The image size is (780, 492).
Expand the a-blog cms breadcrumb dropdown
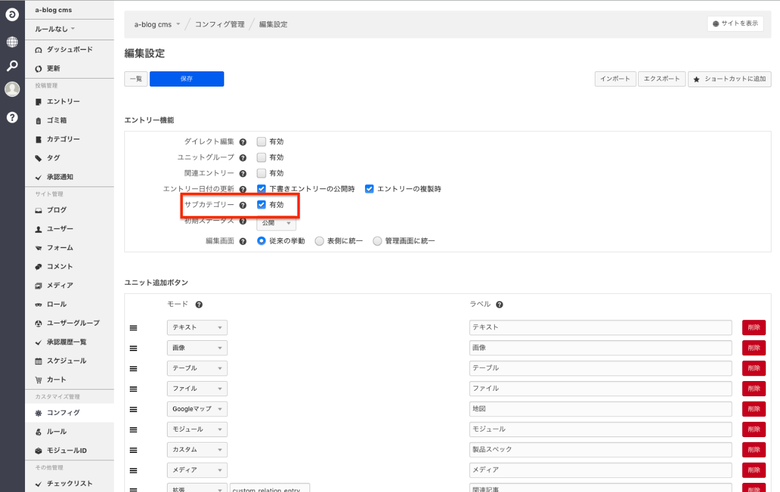pyautogui.click(x=157, y=24)
